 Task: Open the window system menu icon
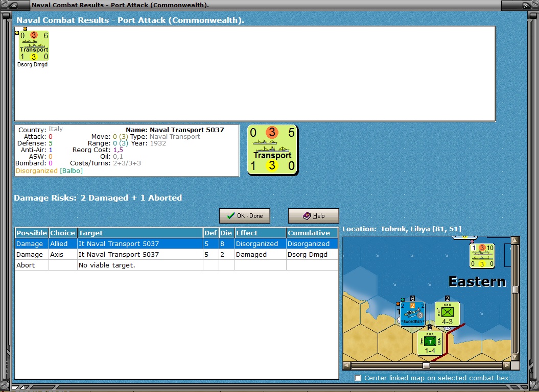(14, 5)
